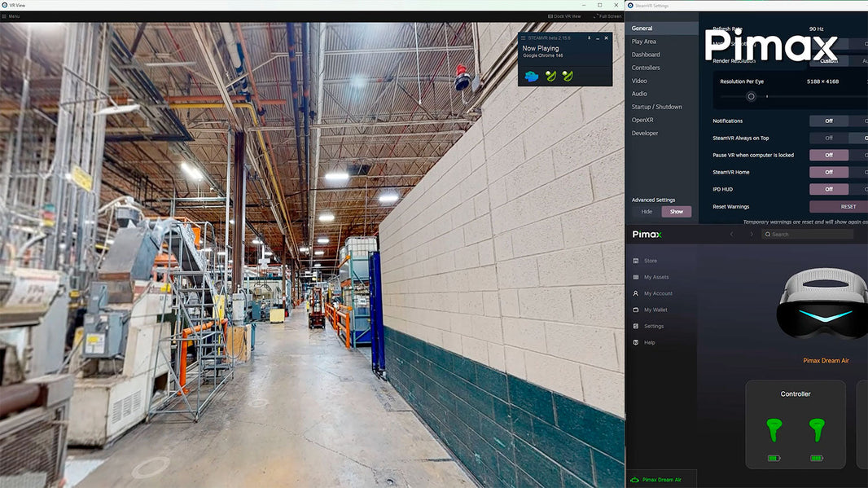
Task: Open the Render Resolution Custom dropdown
Action: [x=829, y=61]
